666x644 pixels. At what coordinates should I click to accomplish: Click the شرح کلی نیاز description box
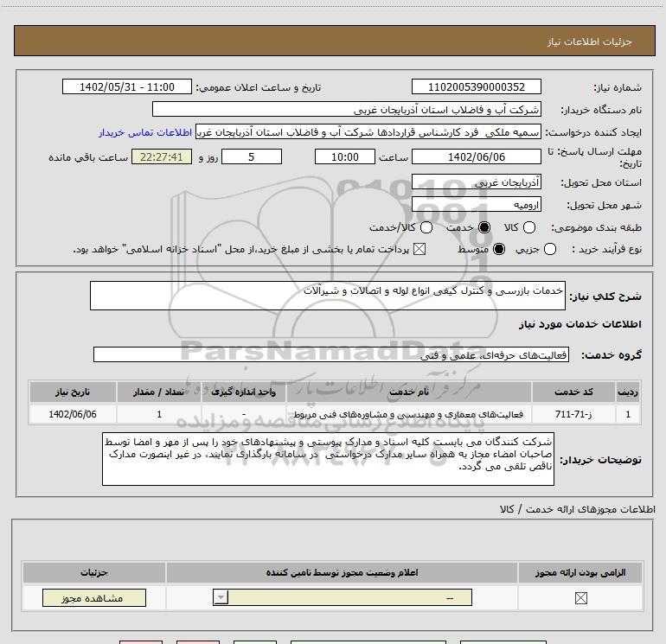(328, 296)
